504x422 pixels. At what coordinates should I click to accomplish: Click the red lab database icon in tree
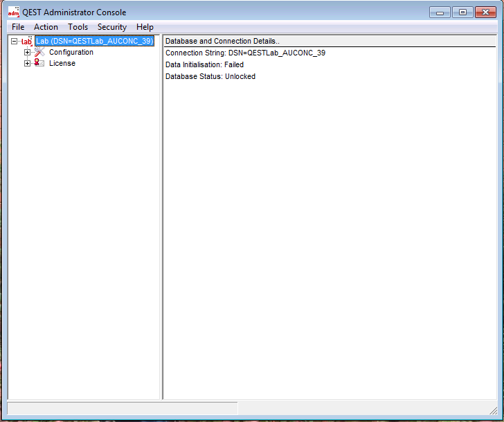coord(26,42)
